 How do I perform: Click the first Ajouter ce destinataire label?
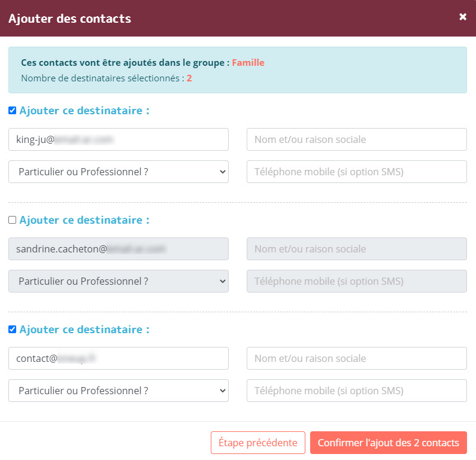click(x=84, y=111)
